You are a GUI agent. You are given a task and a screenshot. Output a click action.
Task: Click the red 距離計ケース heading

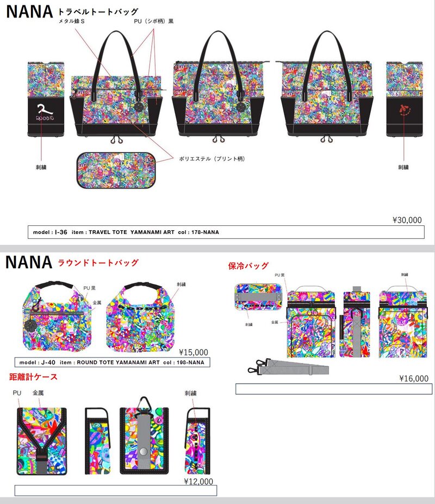pos(33,377)
